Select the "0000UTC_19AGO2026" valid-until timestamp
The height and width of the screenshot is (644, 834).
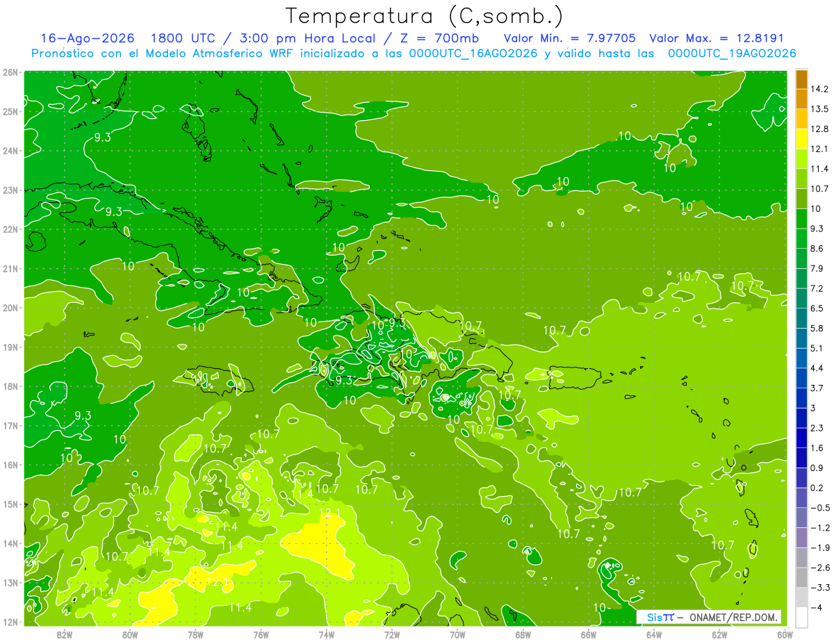pos(732,53)
